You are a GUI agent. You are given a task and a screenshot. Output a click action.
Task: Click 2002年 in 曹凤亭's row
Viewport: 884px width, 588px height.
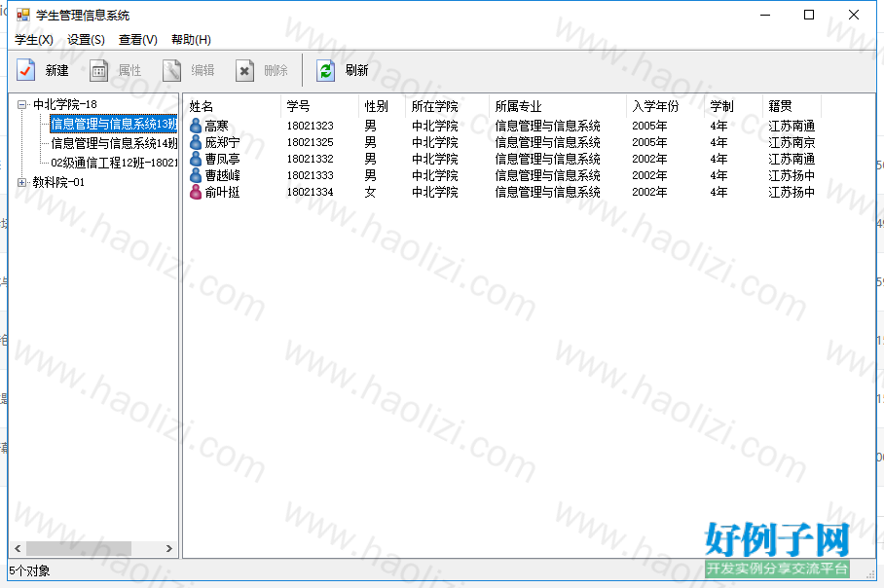click(x=649, y=159)
